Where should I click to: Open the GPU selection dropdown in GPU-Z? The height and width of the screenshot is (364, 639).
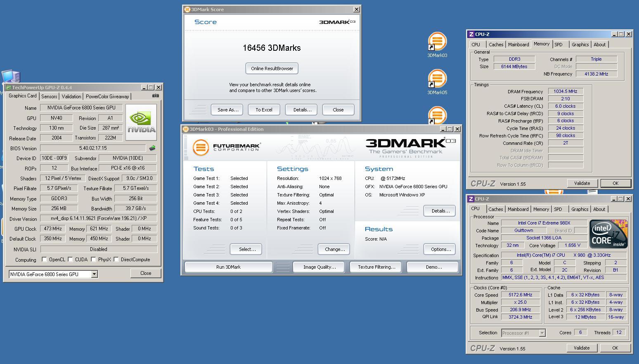(94, 274)
